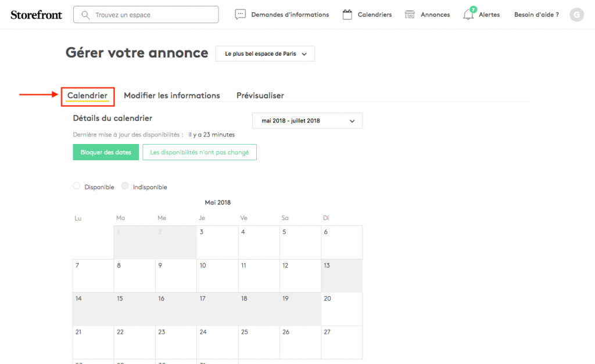
Task: Select the Calendrier tab
Action: click(x=87, y=95)
